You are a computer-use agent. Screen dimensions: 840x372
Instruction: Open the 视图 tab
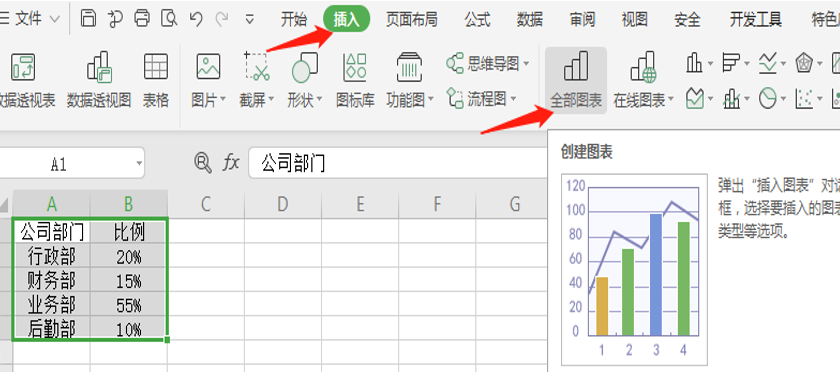pos(634,20)
